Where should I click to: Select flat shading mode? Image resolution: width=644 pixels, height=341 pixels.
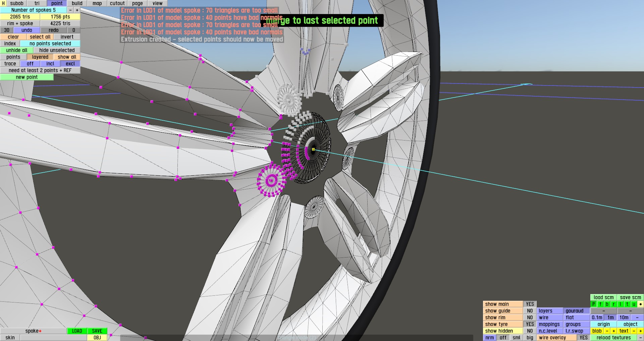pos(577,318)
